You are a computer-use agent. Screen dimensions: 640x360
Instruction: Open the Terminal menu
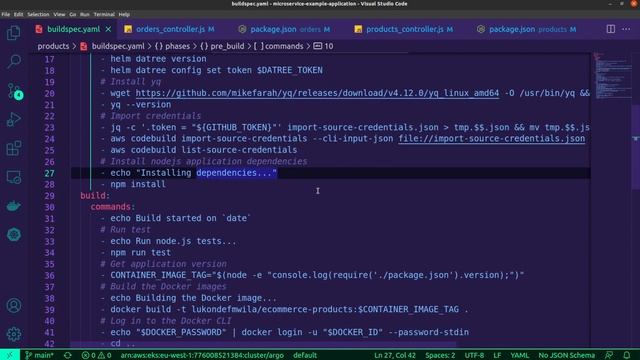[x=104, y=14]
